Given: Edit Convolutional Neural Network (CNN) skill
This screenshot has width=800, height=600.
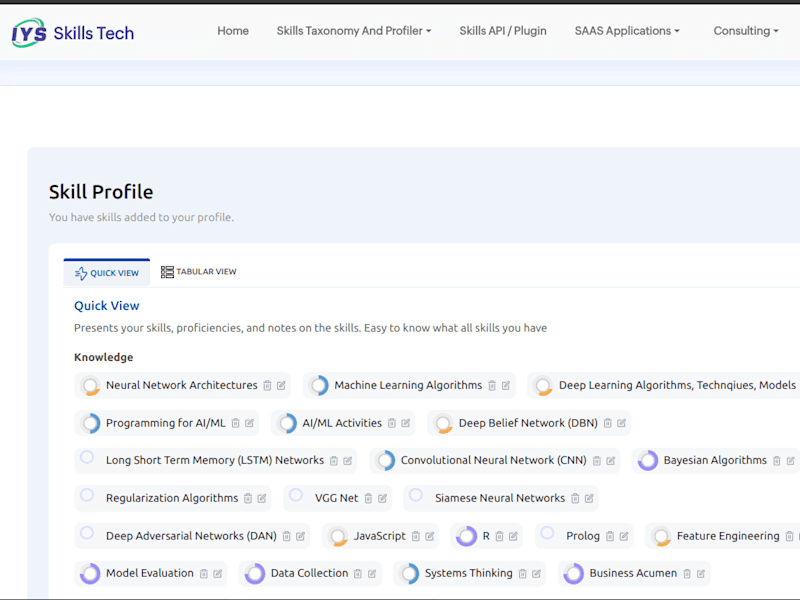Looking at the screenshot, I should click(611, 461).
